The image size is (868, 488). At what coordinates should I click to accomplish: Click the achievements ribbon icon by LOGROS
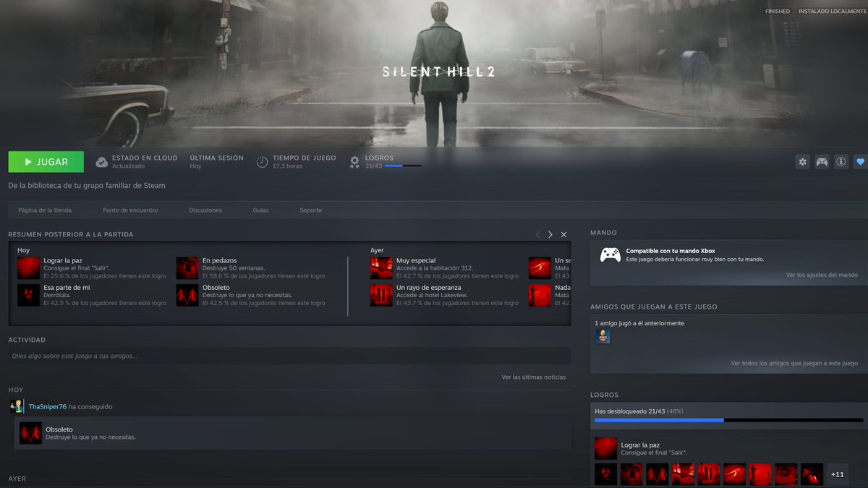click(x=354, y=162)
